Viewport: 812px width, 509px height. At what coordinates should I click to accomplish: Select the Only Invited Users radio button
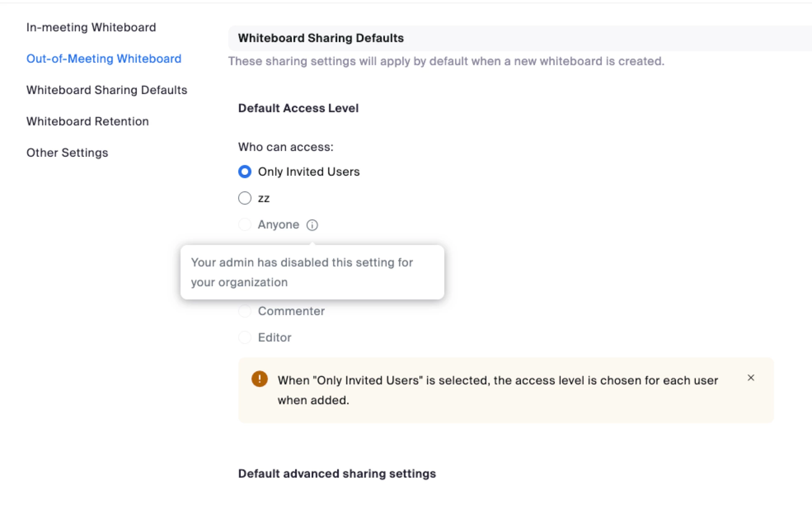(245, 172)
